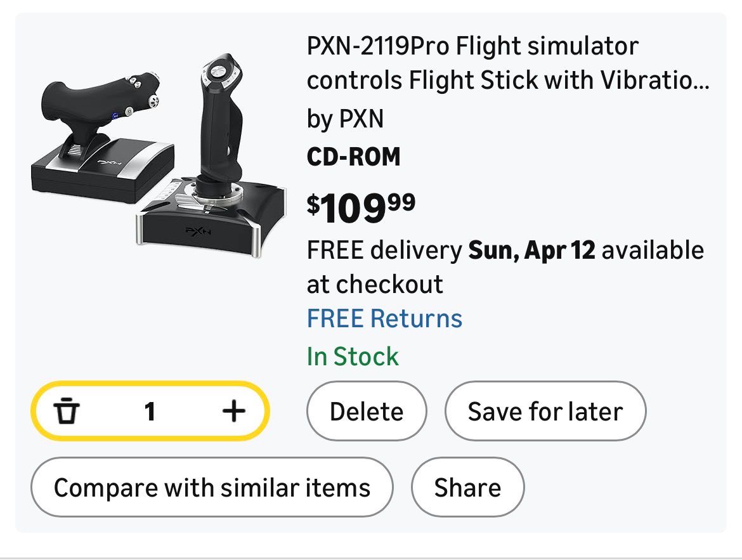This screenshot has width=742, height=560.
Task: Click the FREE delivery text
Action: 384,251
